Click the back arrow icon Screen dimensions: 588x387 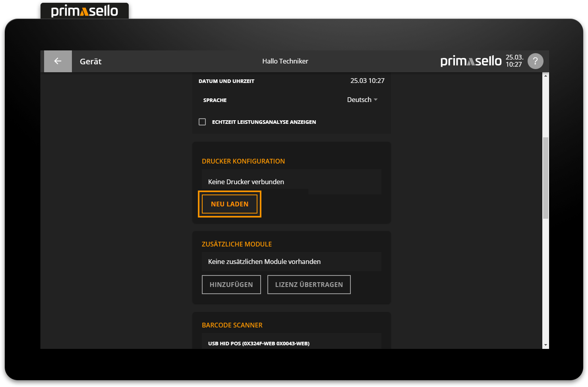pyautogui.click(x=58, y=61)
